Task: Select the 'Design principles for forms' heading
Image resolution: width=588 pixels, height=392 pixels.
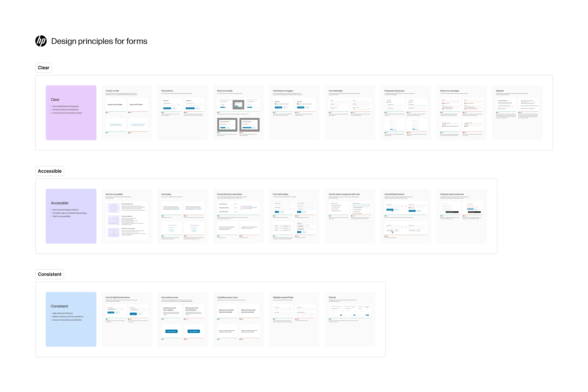Action: [x=99, y=41]
